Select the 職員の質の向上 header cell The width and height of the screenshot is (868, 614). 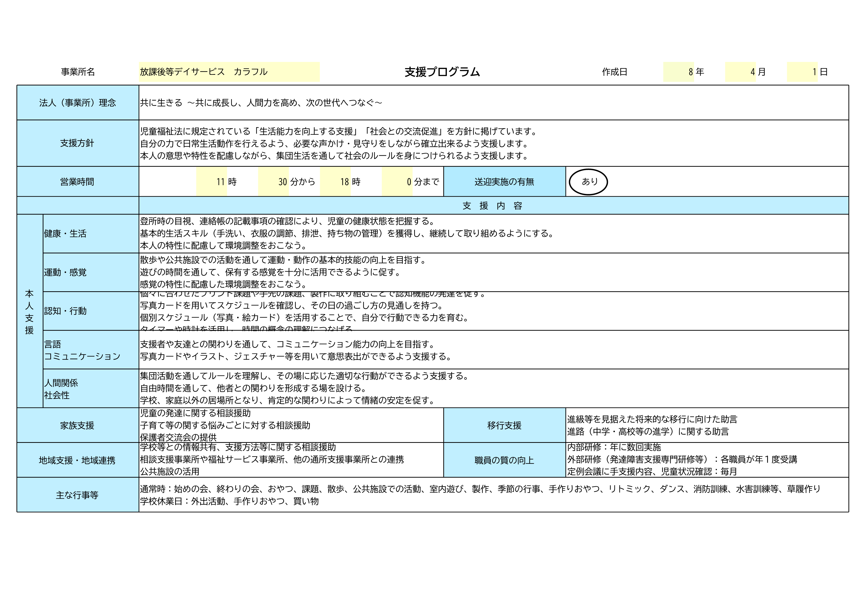tap(504, 460)
